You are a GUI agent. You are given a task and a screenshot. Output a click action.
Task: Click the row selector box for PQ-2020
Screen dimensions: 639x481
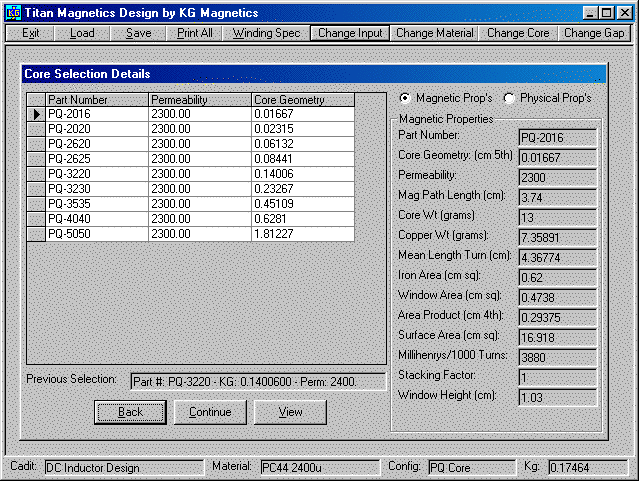[36, 129]
